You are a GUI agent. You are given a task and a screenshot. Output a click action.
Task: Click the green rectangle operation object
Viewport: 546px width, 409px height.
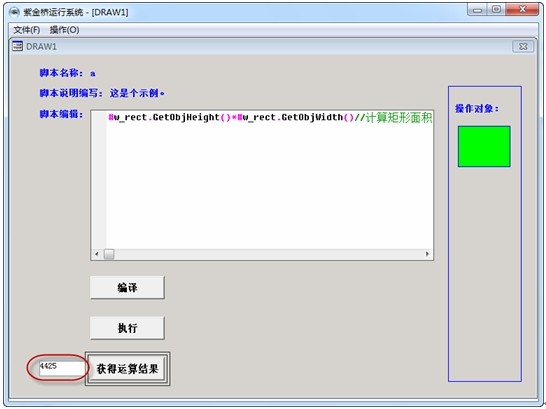pos(484,147)
